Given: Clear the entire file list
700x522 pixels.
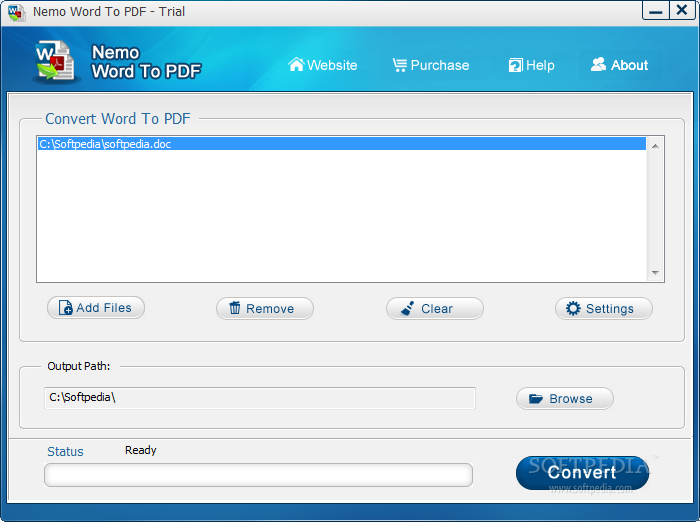Looking at the screenshot, I should 435,309.
